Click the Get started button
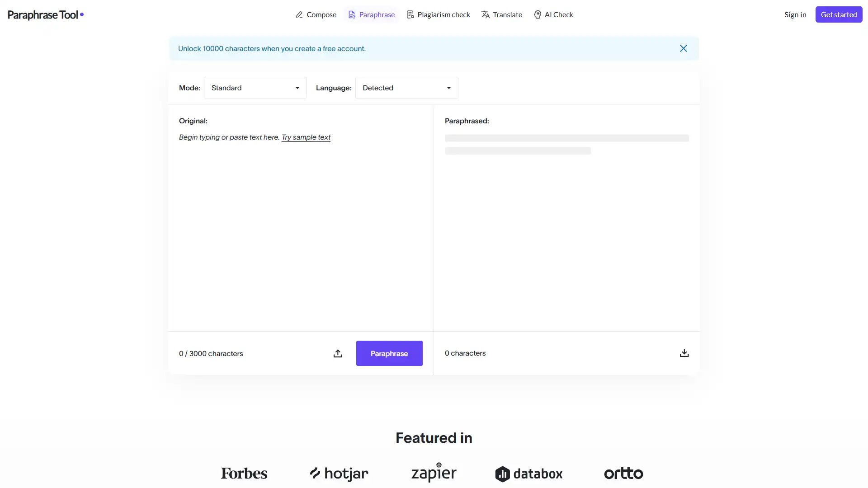The height and width of the screenshot is (488, 868). tap(839, 14)
